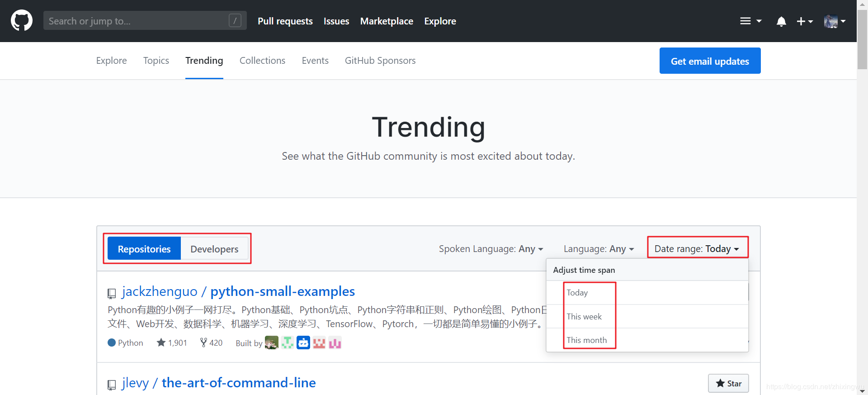Choose This month time span
Image resolution: width=868 pixels, height=395 pixels.
pyautogui.click(x=587, y=340)
